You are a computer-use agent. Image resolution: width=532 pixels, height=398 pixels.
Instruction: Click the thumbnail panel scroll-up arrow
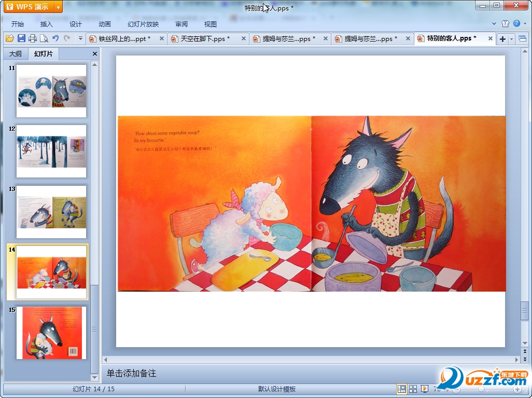[95, 64]
